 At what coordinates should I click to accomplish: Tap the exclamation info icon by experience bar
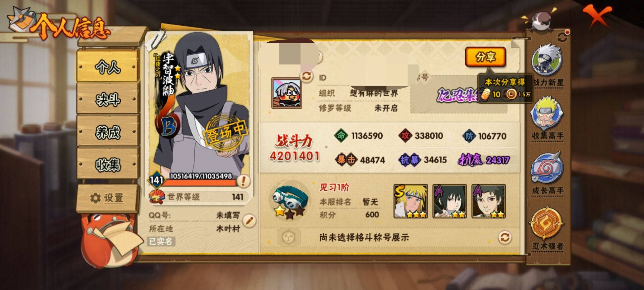pos(243,181)
